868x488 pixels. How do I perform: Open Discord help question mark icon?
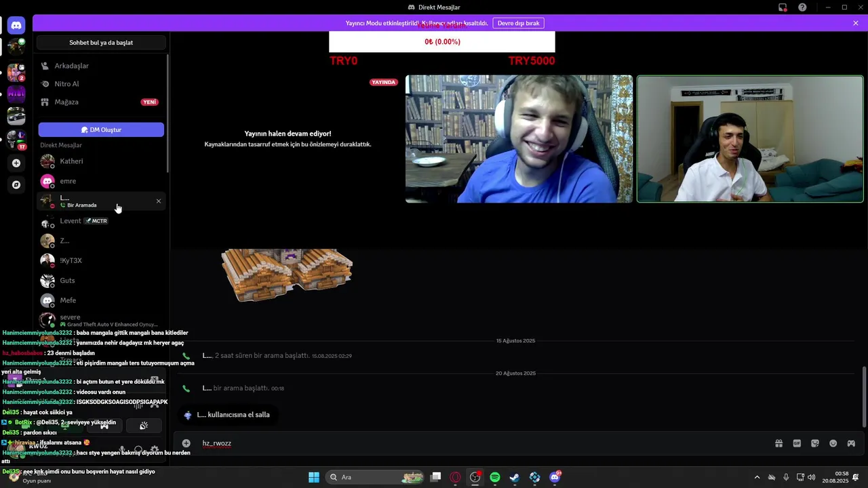coord(802,7)
